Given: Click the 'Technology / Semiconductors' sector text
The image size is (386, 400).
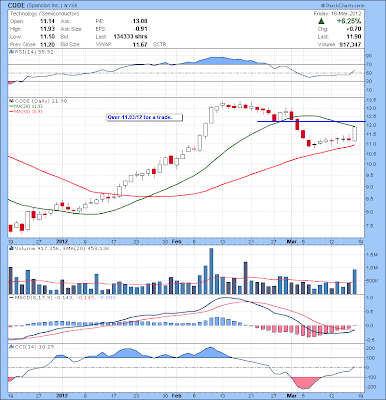Looking at the screenshot, I should tap(45, 14).
